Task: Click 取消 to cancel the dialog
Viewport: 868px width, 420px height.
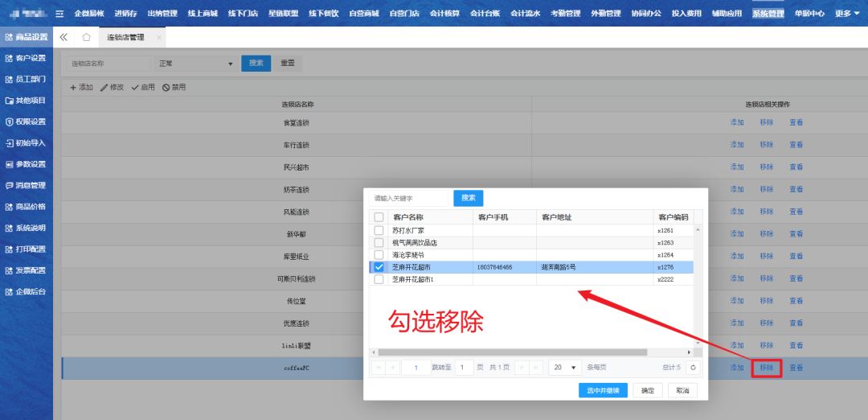Action: pyautogui.click(x=682, y=390)
